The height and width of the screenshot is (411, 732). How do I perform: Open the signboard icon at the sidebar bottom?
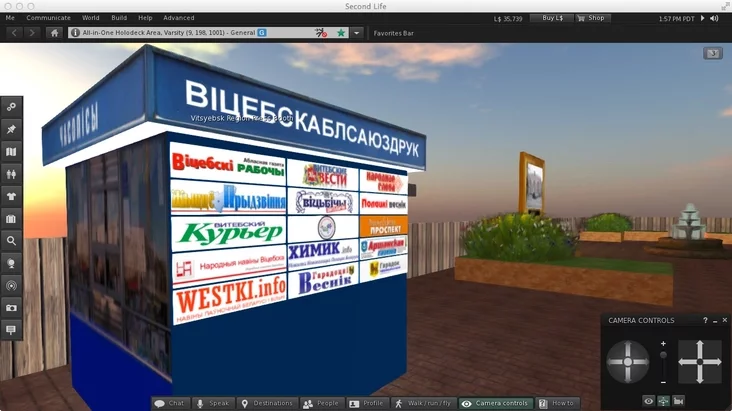[11, 330]
